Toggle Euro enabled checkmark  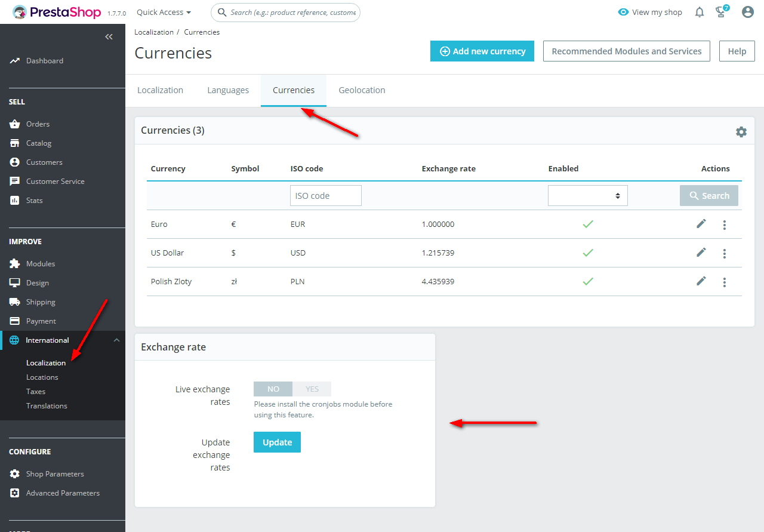(588, 224)
